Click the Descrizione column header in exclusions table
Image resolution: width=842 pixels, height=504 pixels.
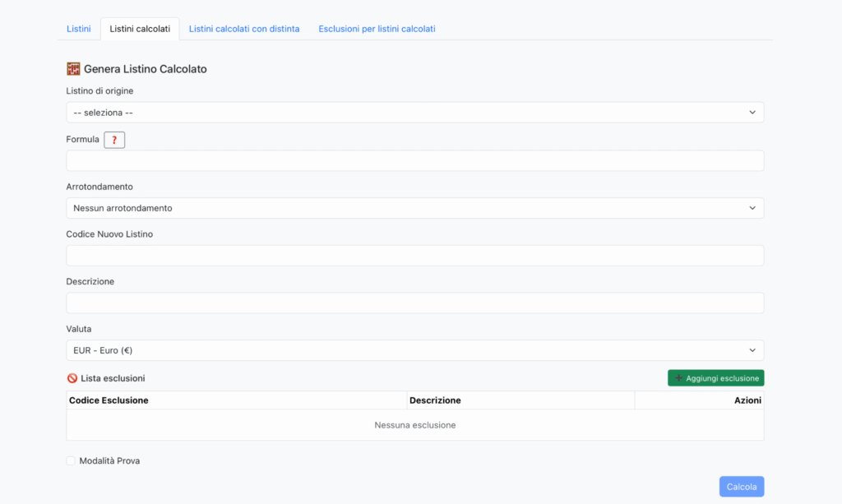tap(435, 400)
